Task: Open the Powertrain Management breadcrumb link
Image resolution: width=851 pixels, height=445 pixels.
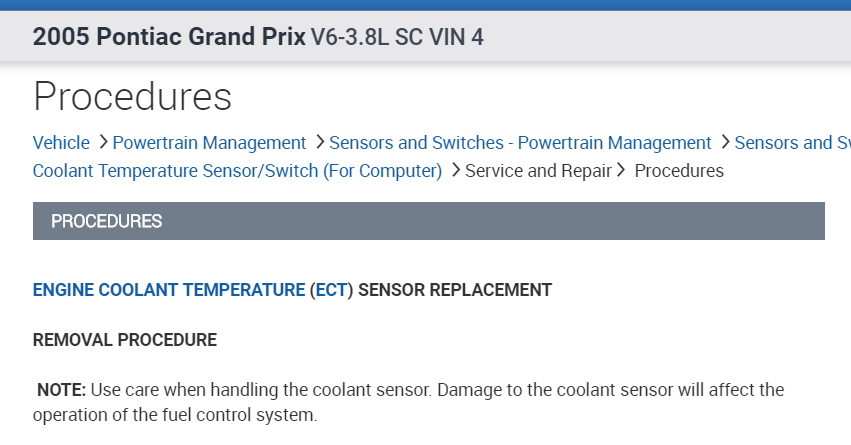Action: click(x=209, y=143)
